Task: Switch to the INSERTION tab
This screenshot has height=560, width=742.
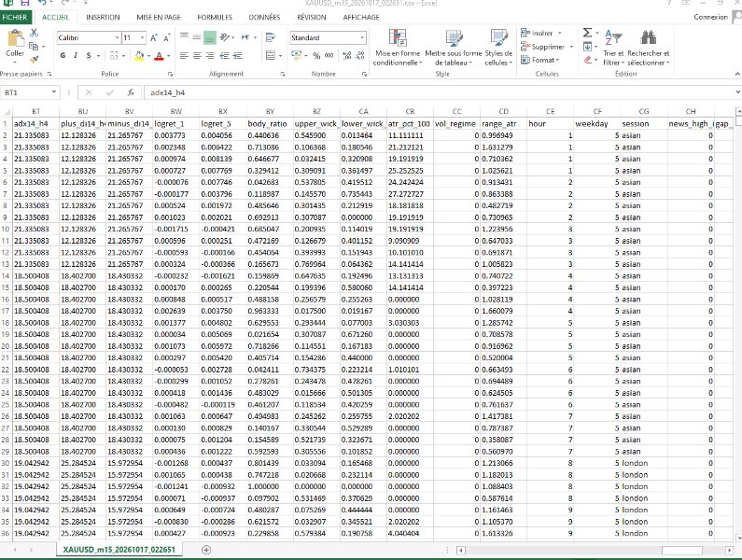Action: [x=103, y=17]
